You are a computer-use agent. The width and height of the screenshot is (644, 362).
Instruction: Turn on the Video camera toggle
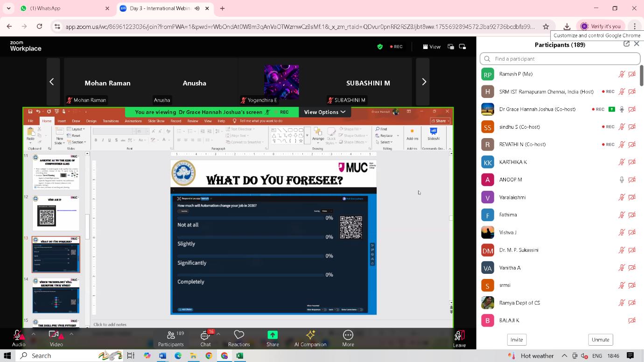tap(54, 334)
